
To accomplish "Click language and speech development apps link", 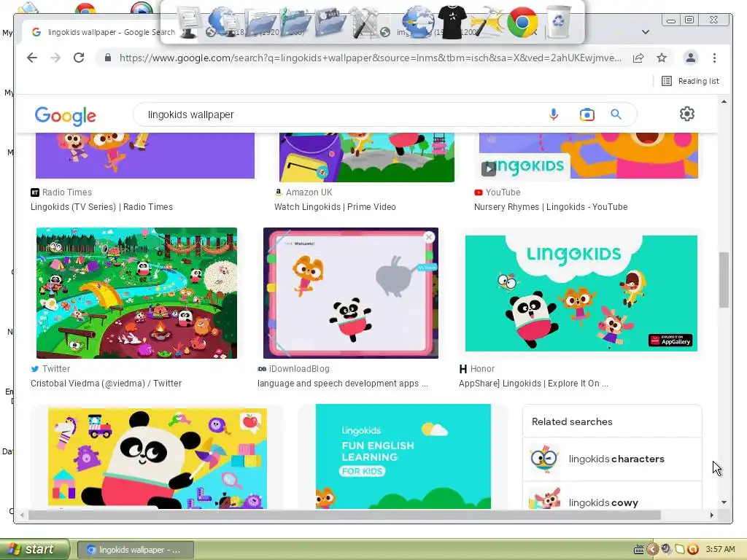I will (x=343, y=384).
